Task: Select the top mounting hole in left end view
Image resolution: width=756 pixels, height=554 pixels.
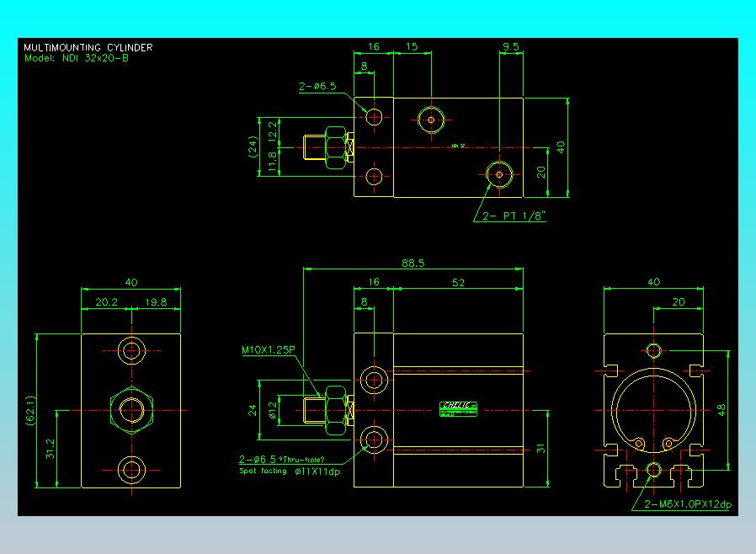Action: [x=131, y=351]
